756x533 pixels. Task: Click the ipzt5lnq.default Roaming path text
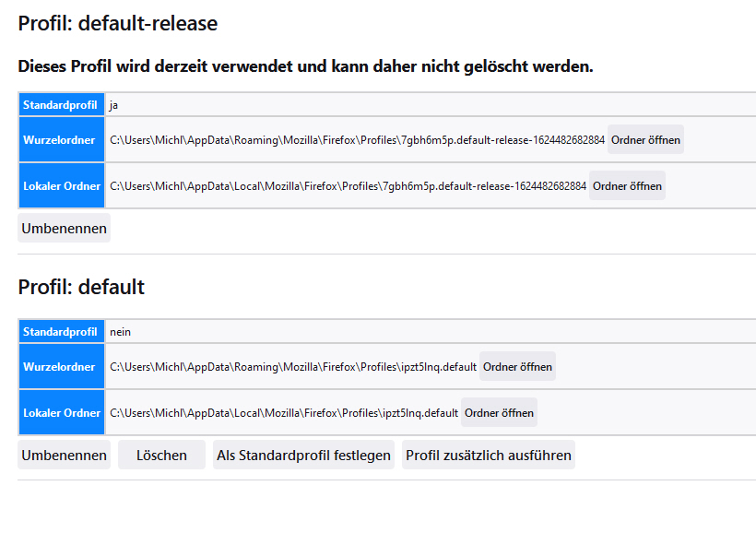pyautogui.click(x=293, y=367)
